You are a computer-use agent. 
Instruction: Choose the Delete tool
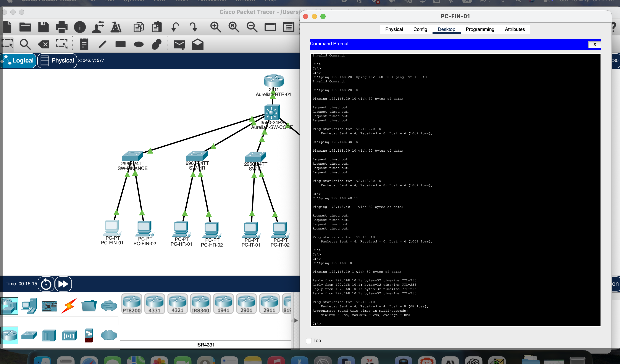pyautogui.click(x=44, y=45)
